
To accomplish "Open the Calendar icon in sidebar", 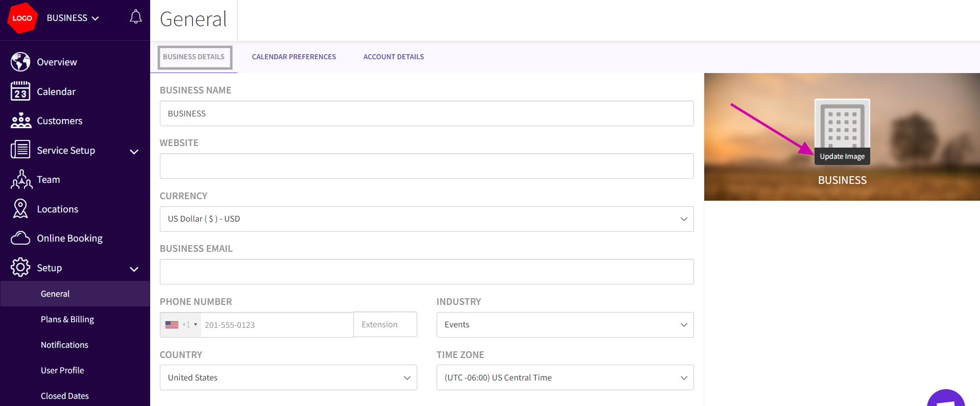I will pyautogui.click(x=20, y=91).
